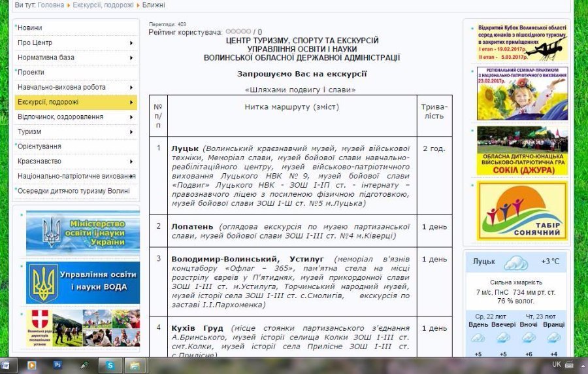Screen dimensions: 588x374
Task: Open the file explorer taskbar icon
Action: tap(135, 365)
